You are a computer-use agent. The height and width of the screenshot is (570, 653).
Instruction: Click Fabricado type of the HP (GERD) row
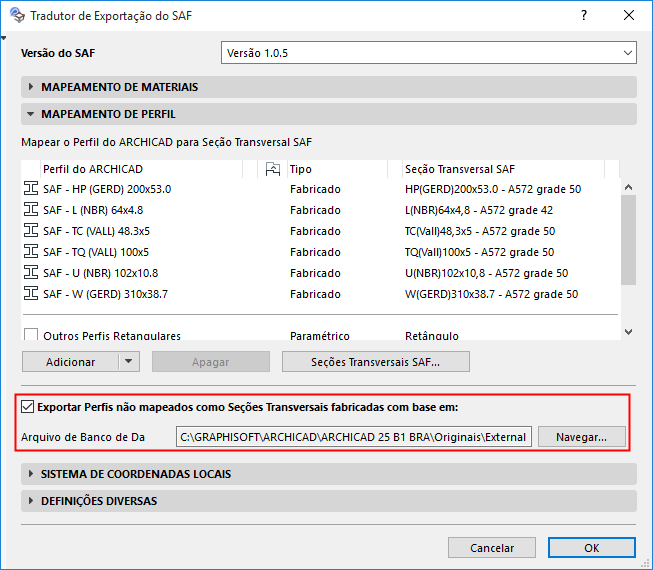tap(315, 189)
